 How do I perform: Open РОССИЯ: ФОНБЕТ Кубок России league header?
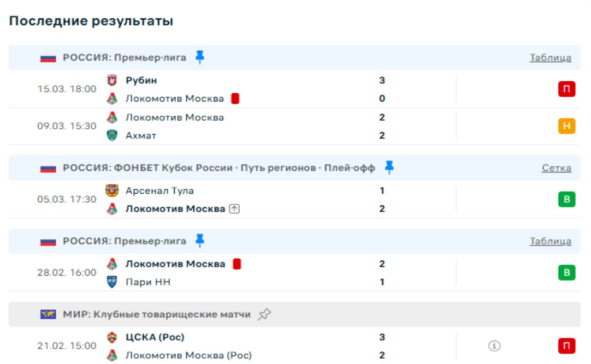coord(218,168)
